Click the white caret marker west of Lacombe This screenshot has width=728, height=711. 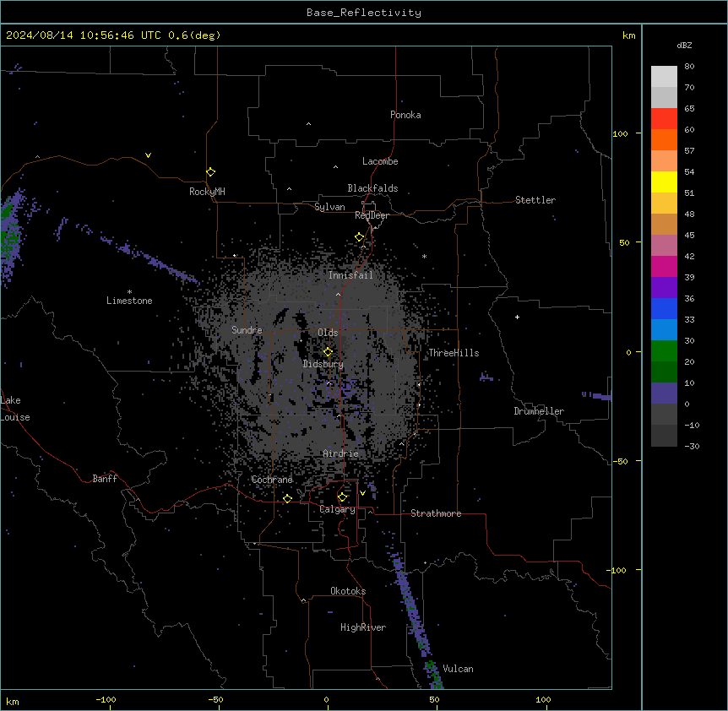pyautogui.click(x=335, y=167)
